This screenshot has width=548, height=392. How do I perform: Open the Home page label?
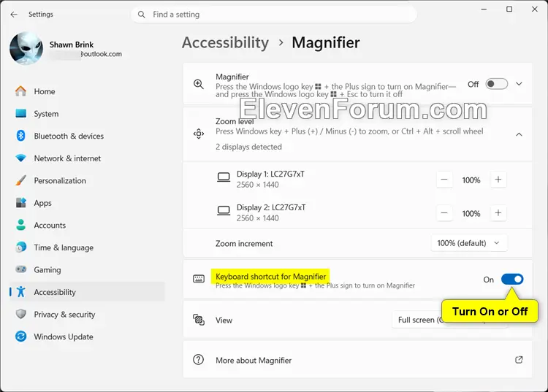45,91
